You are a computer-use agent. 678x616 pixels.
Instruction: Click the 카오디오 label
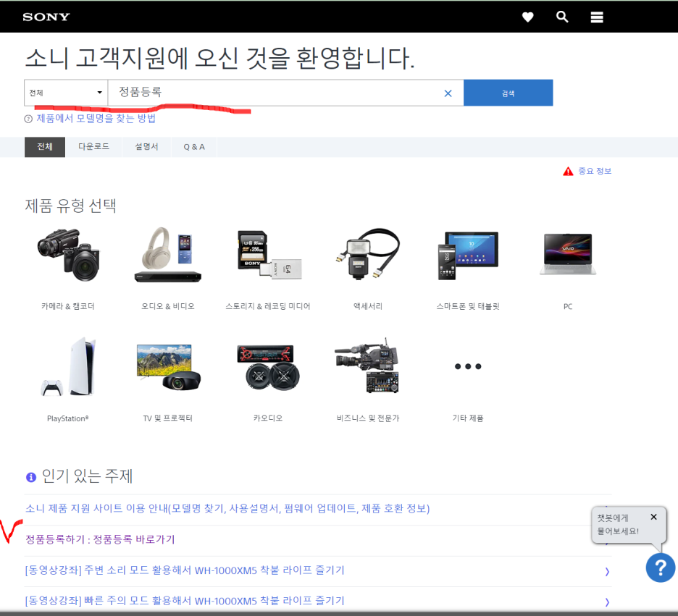pos(268,418)
